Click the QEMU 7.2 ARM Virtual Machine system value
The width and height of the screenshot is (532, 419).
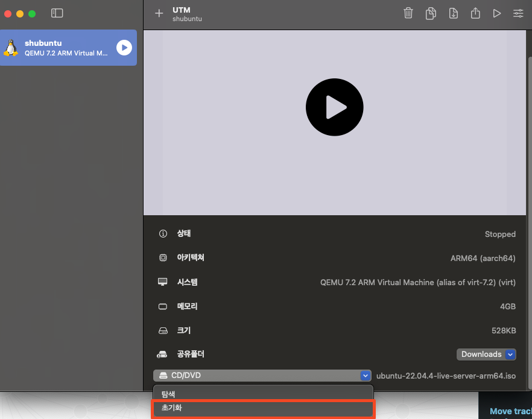pos(417,282)
